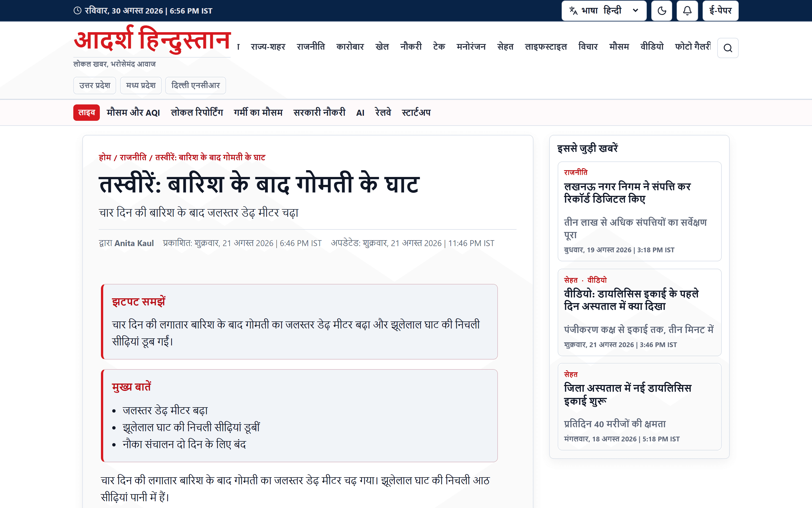Open the स्टार्टअप trending topic
The width and height of the screenshot is (812, 508).
tap(416, 113)
